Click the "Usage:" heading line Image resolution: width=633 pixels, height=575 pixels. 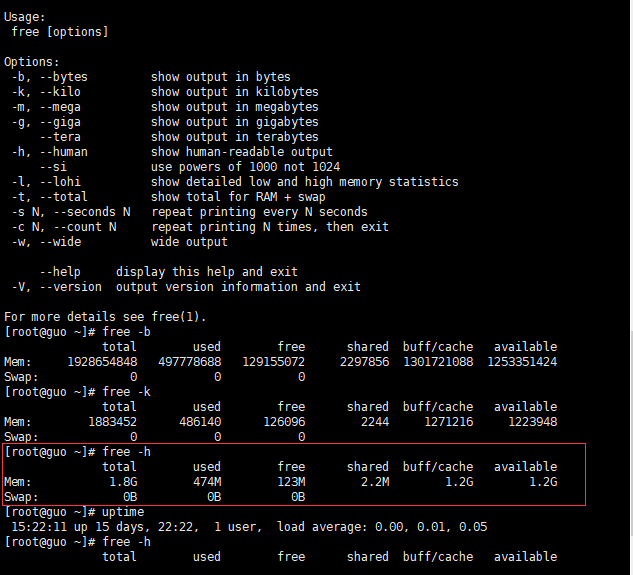coord(25,17)
